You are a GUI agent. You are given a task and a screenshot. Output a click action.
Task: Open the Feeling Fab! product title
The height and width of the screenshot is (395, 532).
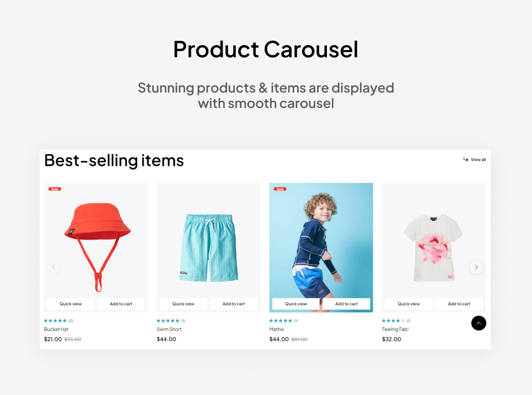tap(395, 329)
